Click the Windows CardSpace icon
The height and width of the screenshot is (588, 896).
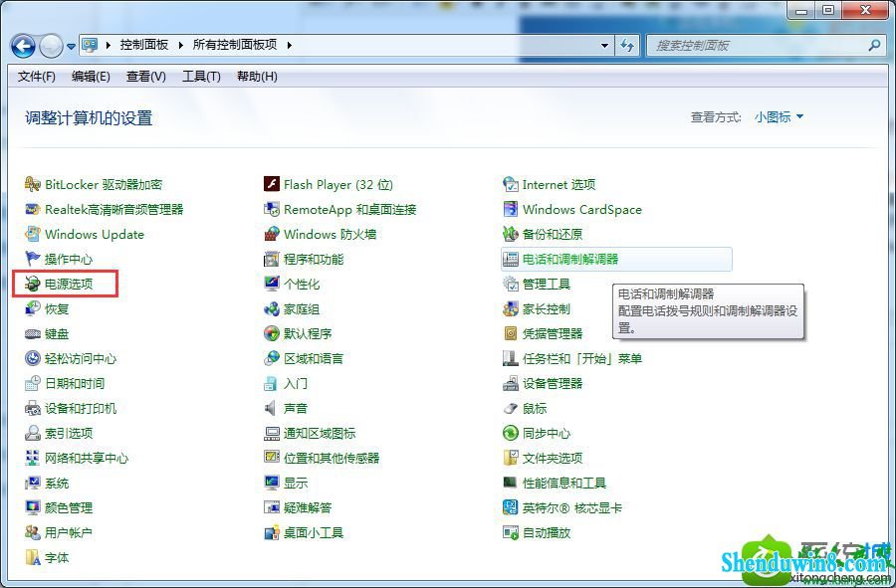pos(511,210)
